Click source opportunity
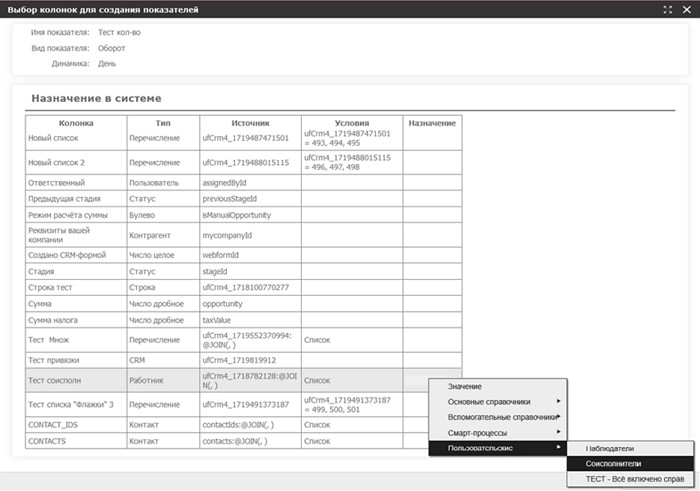700x491 pixels. point(222,304)
